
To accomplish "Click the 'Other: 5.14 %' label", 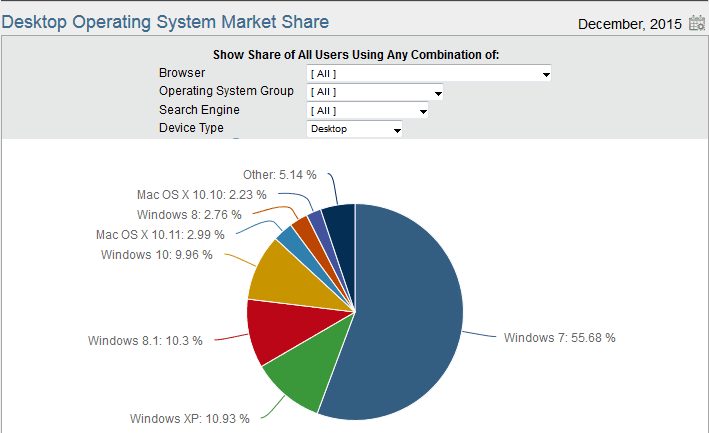I will pos(279,174).
